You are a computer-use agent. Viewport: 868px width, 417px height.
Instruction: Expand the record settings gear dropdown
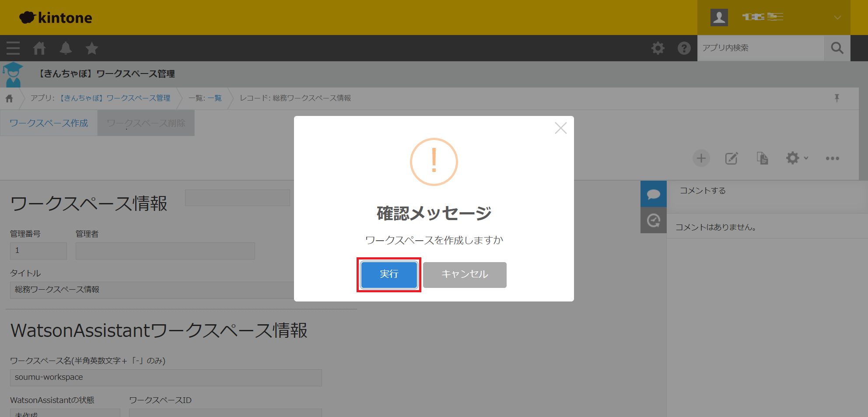[x=796, y=158]
